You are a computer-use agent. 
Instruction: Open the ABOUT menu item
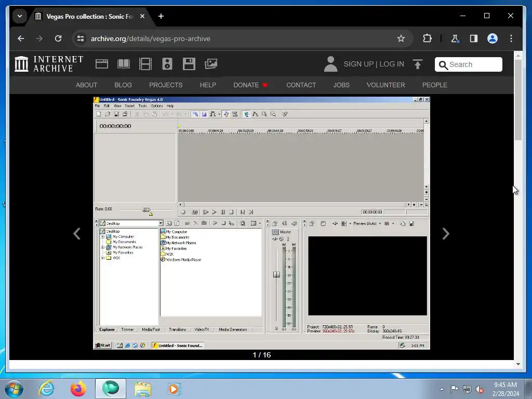tap(87, 85)
